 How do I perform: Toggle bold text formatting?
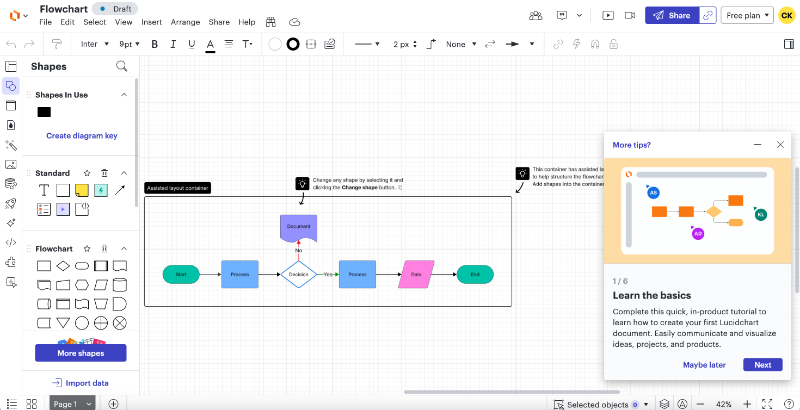pos(155,44)
